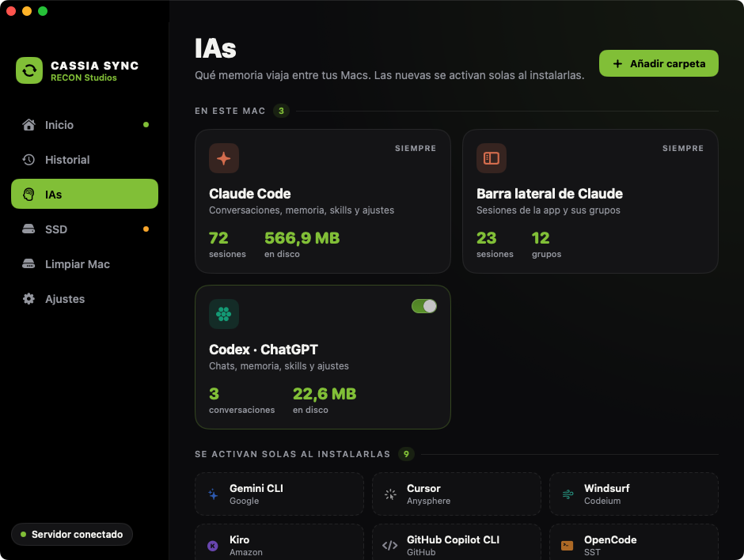Click the SIEMPRE label on Claude Code
The height and width of the screenshot is (560, 744).
pos(416,149)
